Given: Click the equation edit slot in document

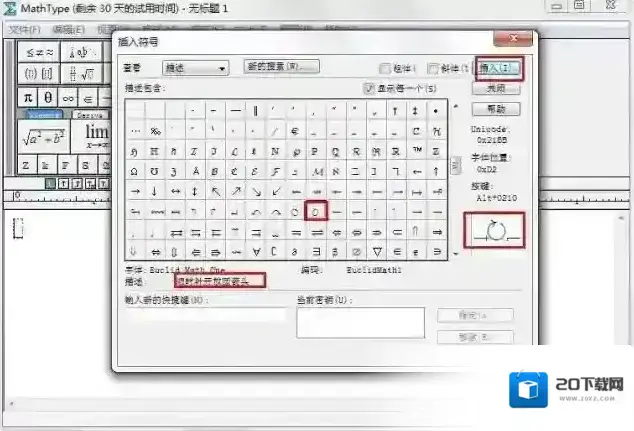Looking at the screenshot, I should point(18,228).
